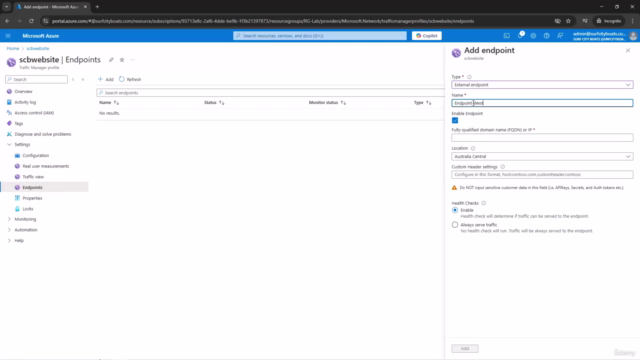Click Microsoft Azure header title
Viewport: 640px width, 360px height.
click(41, 36)
